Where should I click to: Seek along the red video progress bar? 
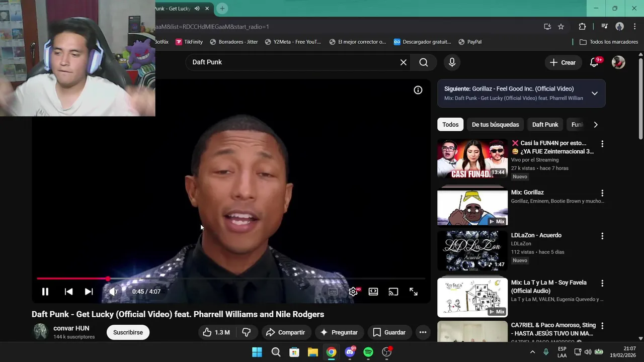click(231, 279)
